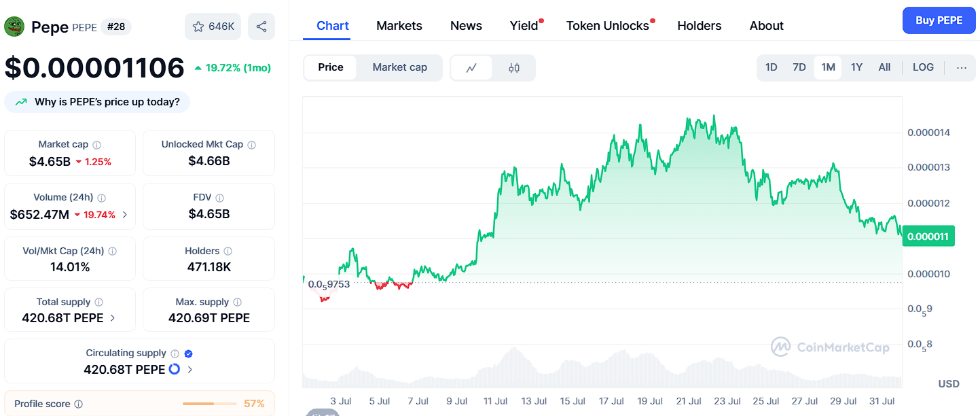The image size is (980, 416).
Task: Set chart range to All
Action: tap(884, 67)
